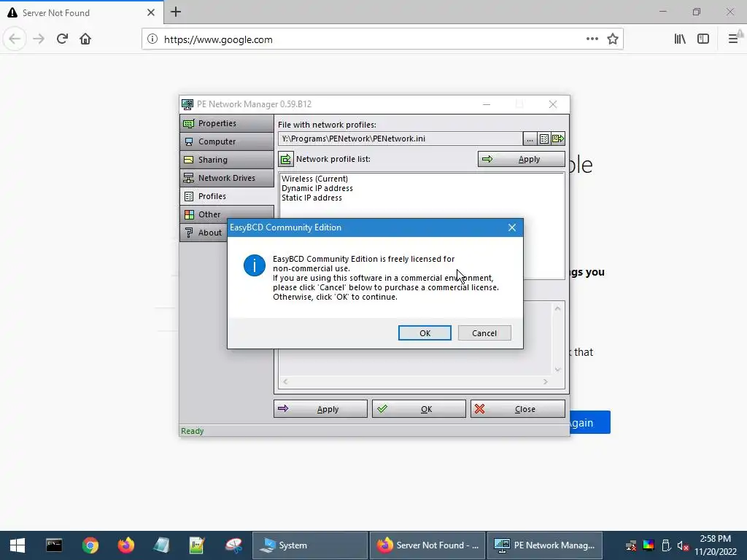Click the muted volume tray icon
747x560 pixels.
[x=683, y=545]
